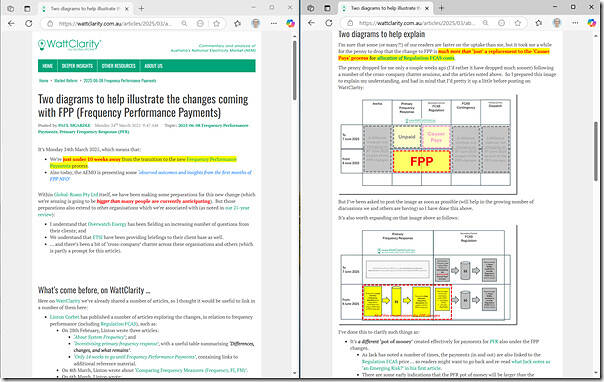The height and width of the screenshot is (382, 604).
Task: Refresh the page in left window
Action: click(x=29, y=23)
